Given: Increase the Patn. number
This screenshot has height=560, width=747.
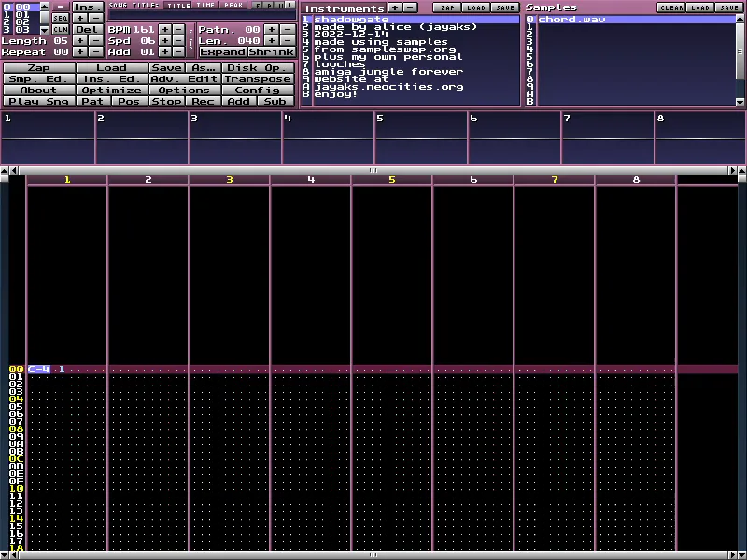Looking at the screenshot, I should point(271,29).
